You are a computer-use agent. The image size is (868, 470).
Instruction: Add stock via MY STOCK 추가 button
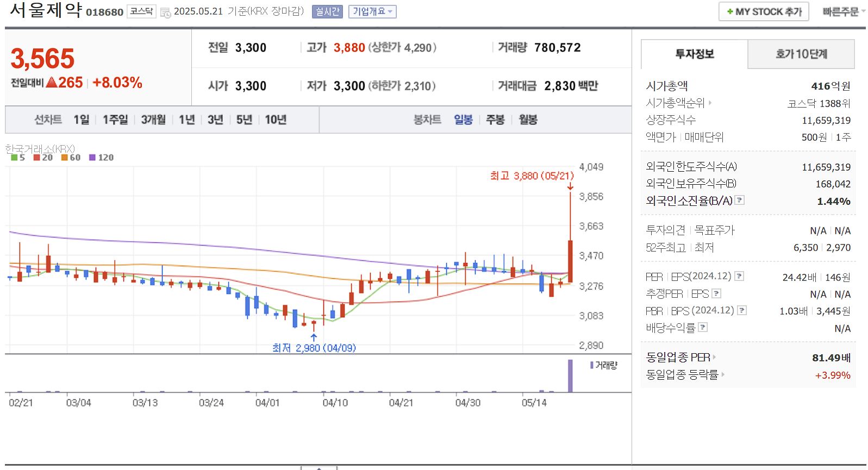coord(764,11)
